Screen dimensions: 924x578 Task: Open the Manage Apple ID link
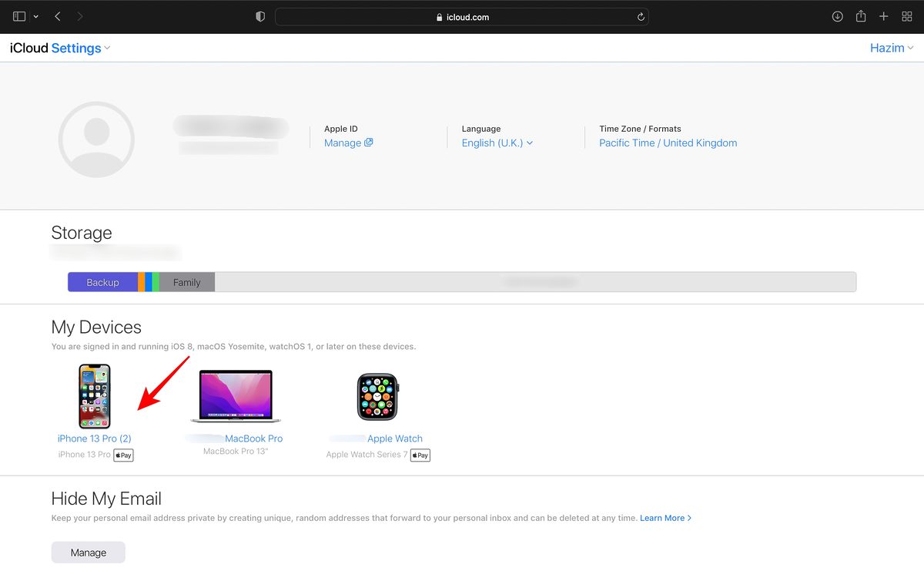click(348, 143)
